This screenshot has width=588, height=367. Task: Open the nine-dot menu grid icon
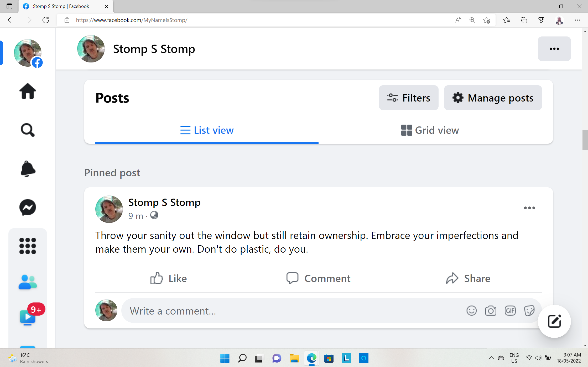28,246
